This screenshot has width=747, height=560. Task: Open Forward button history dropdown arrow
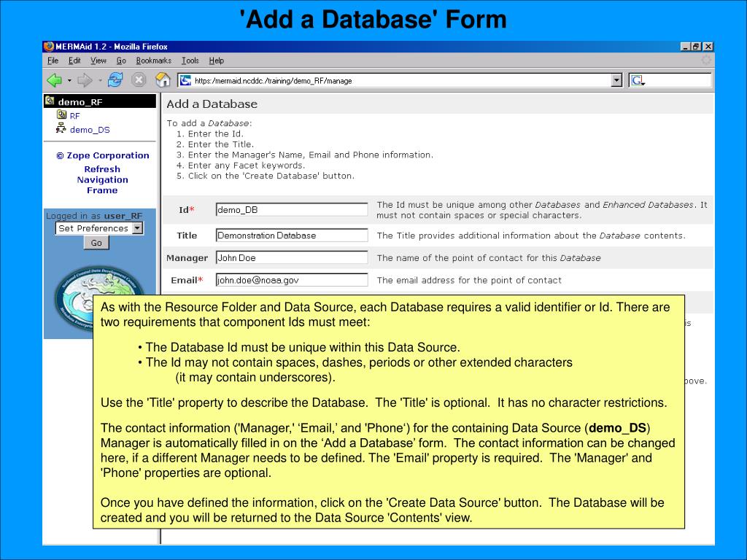pos(99,80)
